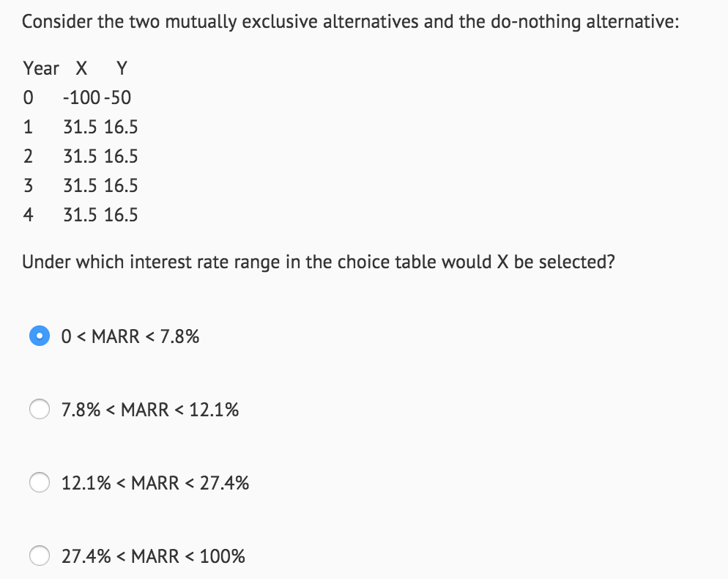
Task: Click the year '3' row label
Action: point(28,185)
